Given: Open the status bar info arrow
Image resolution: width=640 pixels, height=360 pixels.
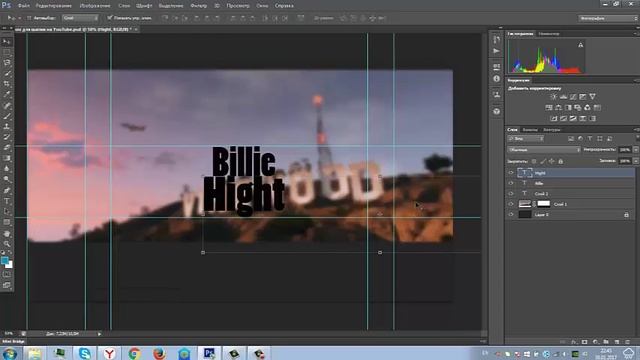Looking at the screenshot, I should click(x=99, y=334).
